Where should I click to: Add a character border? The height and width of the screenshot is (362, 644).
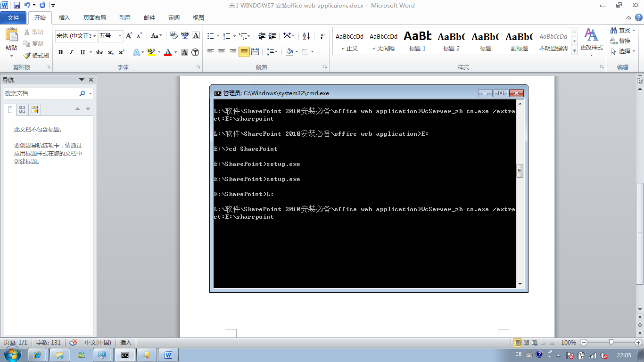click(x=196, y=36)
